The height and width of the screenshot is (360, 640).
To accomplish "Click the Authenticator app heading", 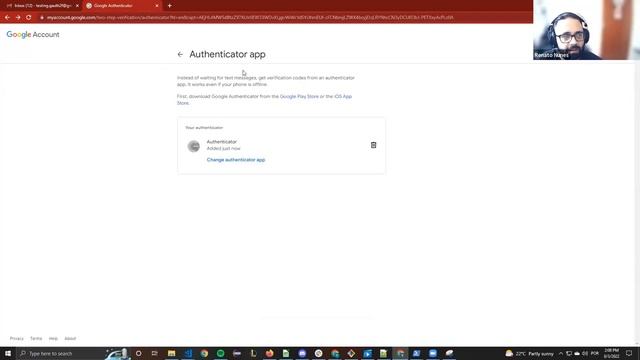I will point(227,54).
